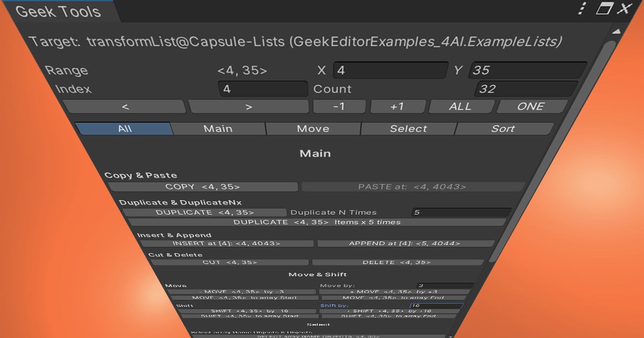Viewport: 644px width, 338px height.
Task: Click SELECT array GAME OBJECTS button
Action: [x=319, y=336]
